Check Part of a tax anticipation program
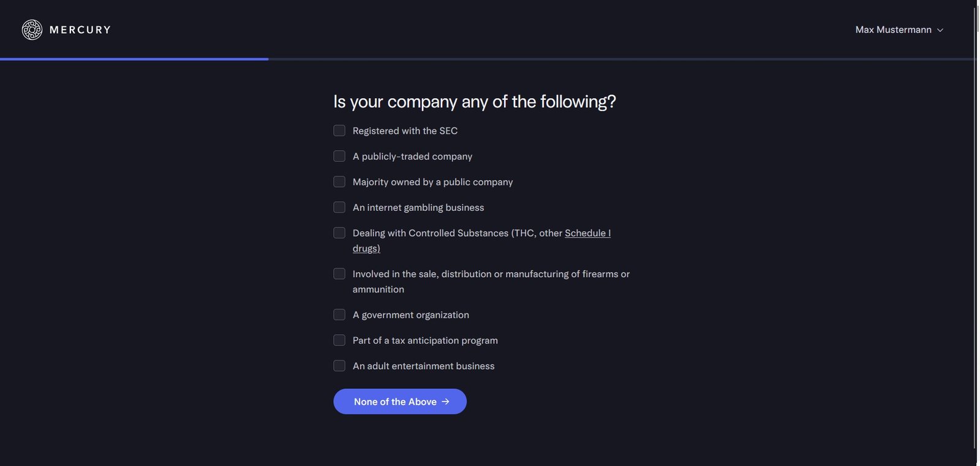 [339, 340]
